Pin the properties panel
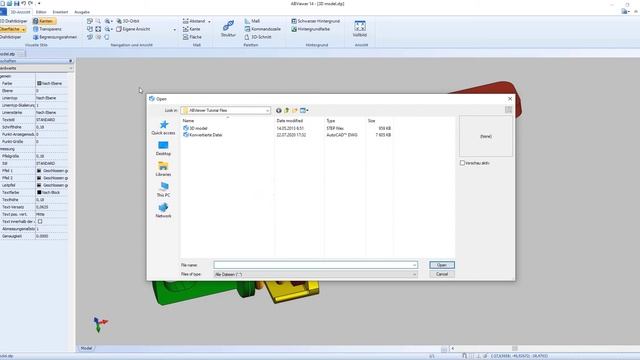Screen dimensions: 640x360 point(71,61)
